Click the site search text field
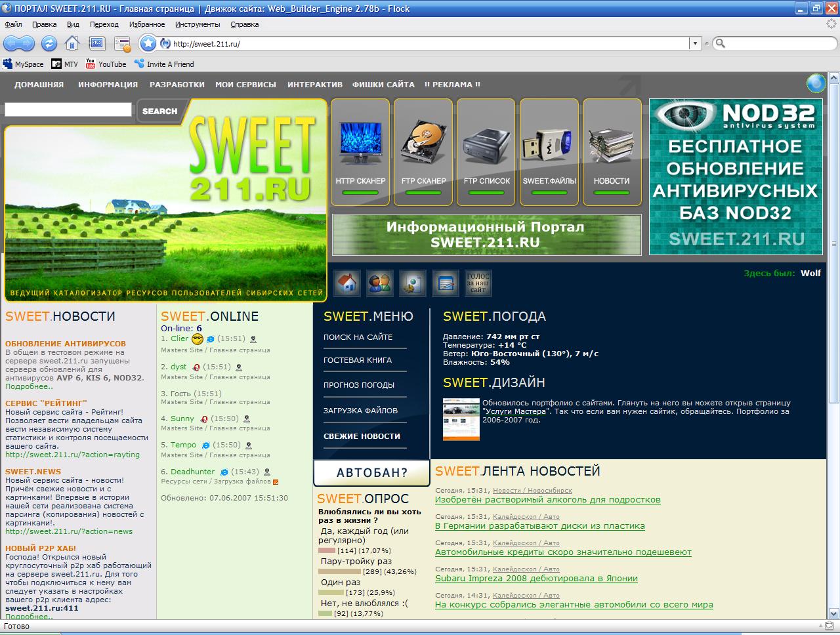 coord(68,110)
